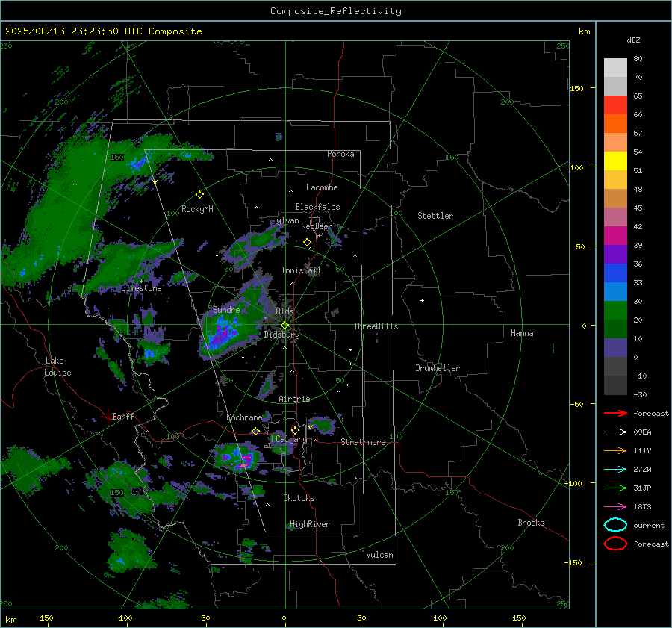
Task: Click the Blackfalds label
Action: (317, 207)
